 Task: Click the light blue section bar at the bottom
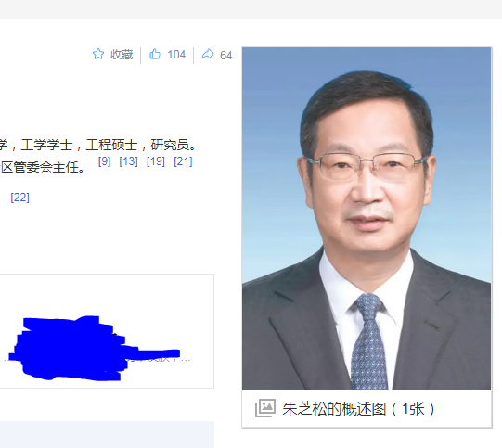click(107, 435)
